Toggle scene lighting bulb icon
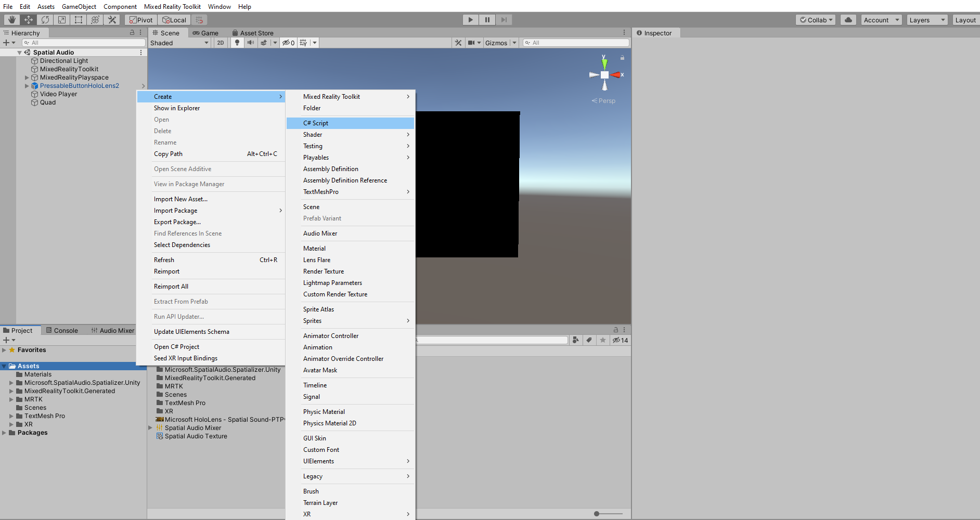Viewport: 980px width, 520px height. pyautogui.click(x=237, y=43)
